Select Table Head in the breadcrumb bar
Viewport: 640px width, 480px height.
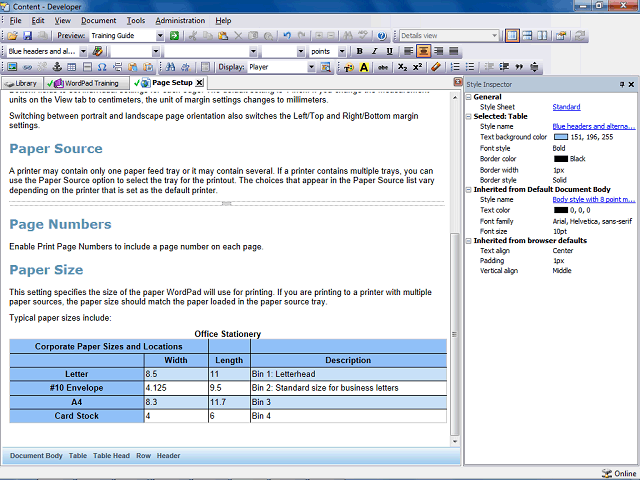111,456
